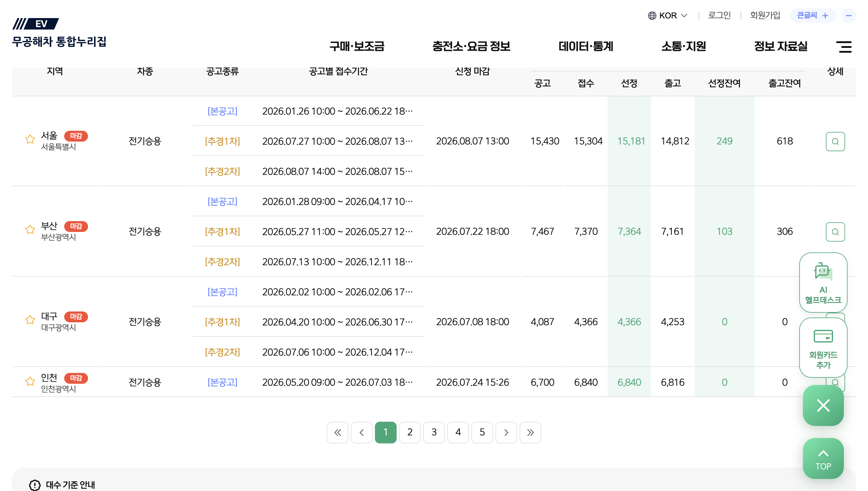The height and width of the screenshot is (491, 868).
Task: Click 부산 [추경1차] announcement link
Action: pyautogui.click(x=222, y=232)
